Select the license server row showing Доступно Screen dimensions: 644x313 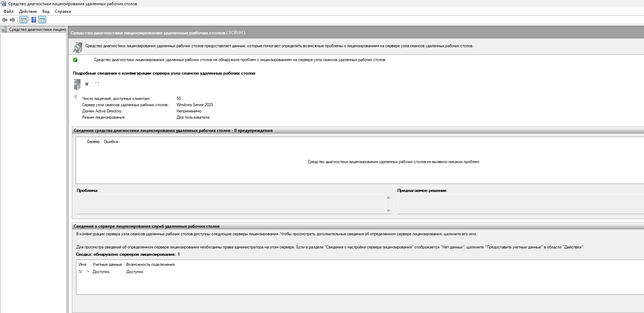101,272
